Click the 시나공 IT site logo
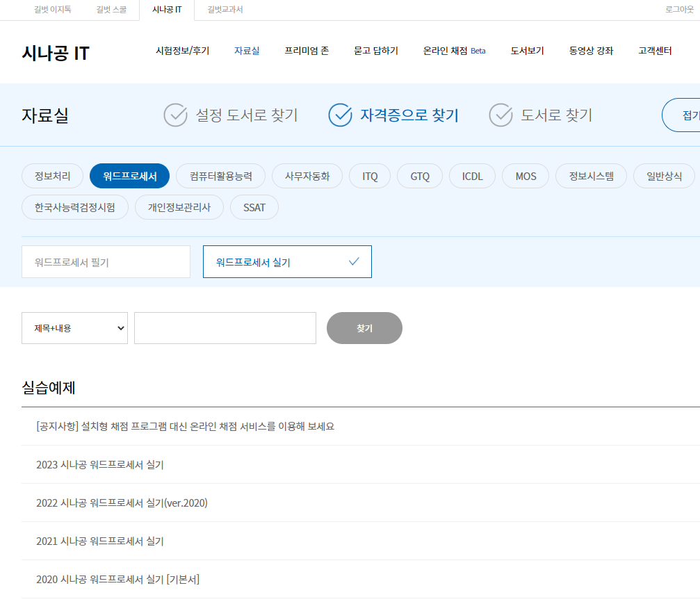Viewport: 700px width, 604px height. coord(56,53)
